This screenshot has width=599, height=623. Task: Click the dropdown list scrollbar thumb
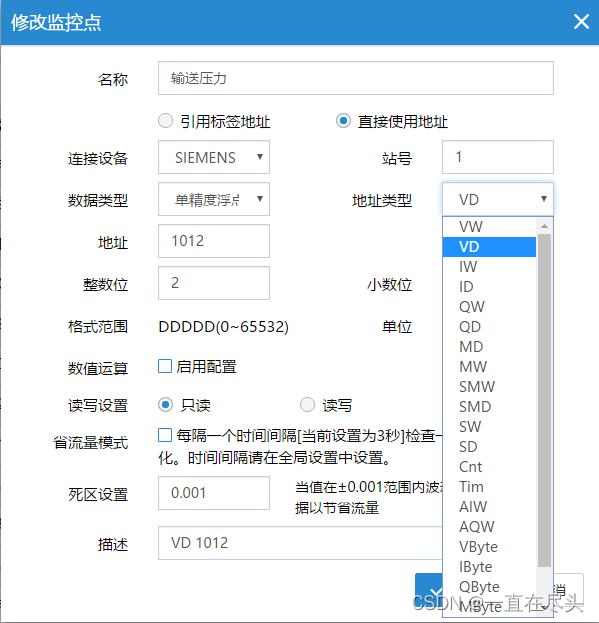[x=544, y=400]
